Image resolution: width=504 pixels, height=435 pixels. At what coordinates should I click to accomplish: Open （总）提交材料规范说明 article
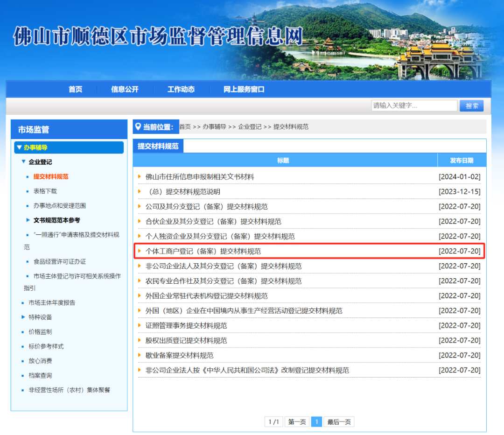183,192
